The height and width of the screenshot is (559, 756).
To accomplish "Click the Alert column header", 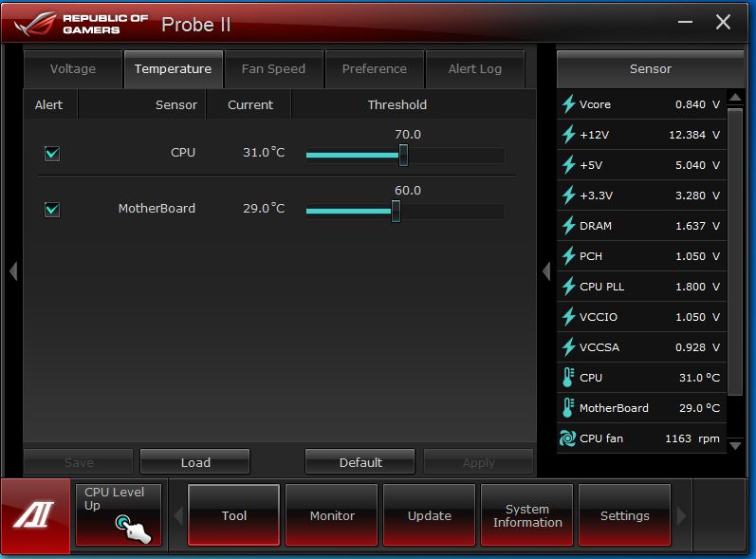I will 48,104.
